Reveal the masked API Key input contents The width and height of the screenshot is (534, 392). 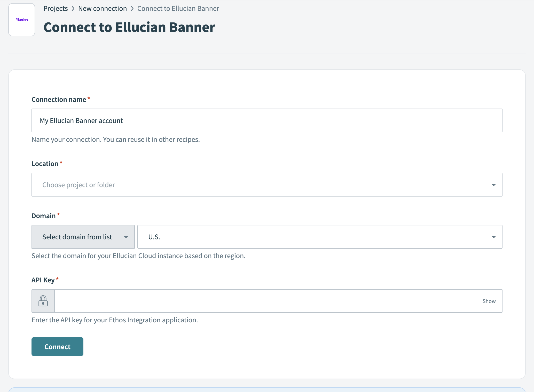[489, 301]
